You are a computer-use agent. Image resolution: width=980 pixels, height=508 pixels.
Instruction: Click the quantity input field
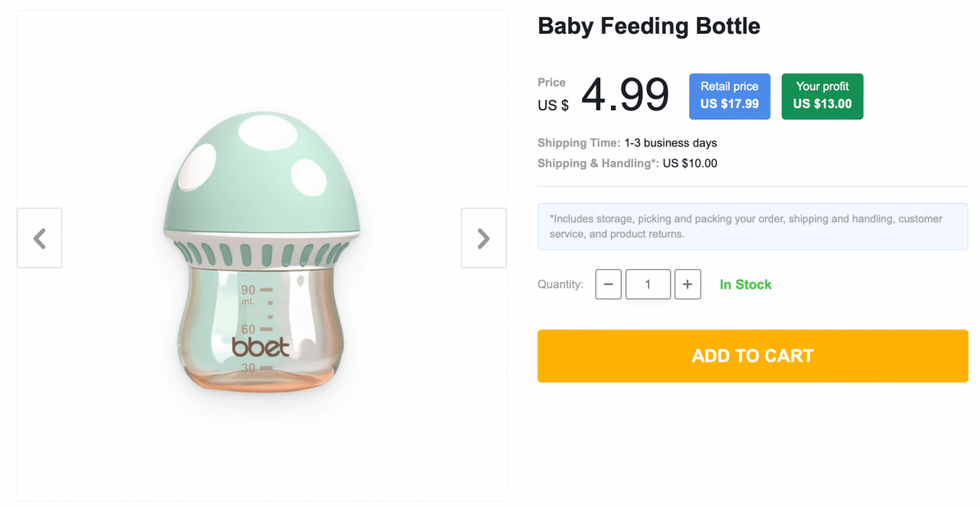pyautogui.click(x=648, y=284)
